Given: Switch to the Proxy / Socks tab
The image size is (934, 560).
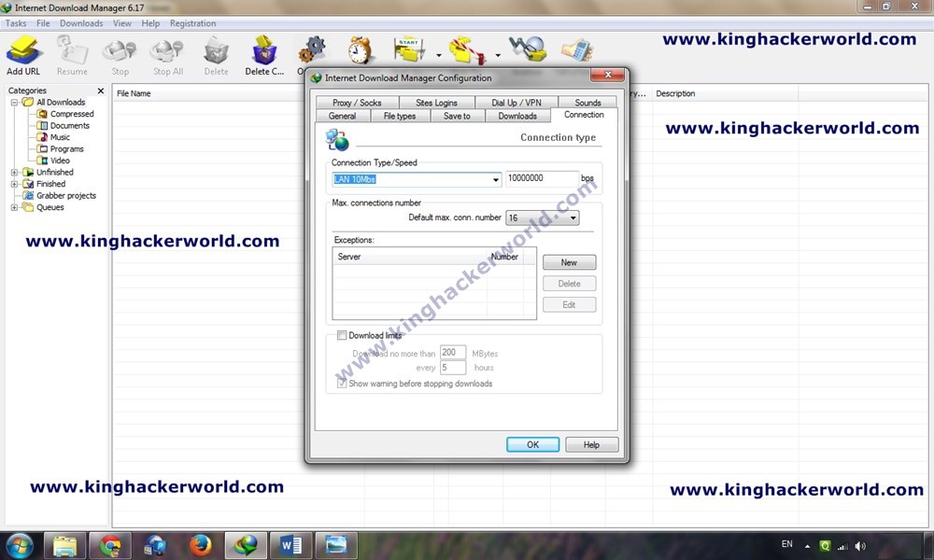Looking at the screenshot, I should pyautogui.click(x=357, y=103).
